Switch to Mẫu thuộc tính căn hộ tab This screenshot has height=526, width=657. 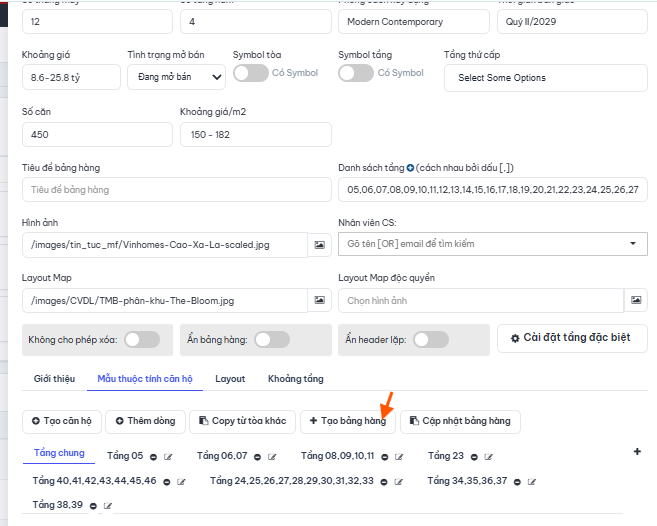pos(145,378)
